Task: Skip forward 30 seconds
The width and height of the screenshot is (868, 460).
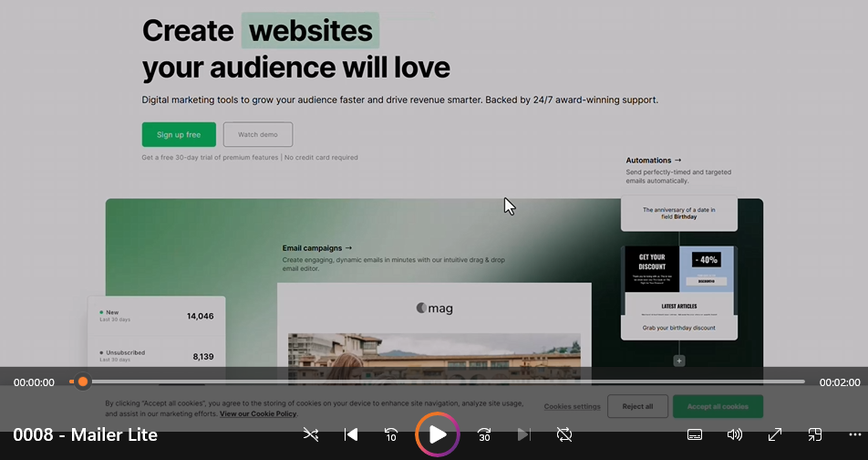Action: [484, 435]
